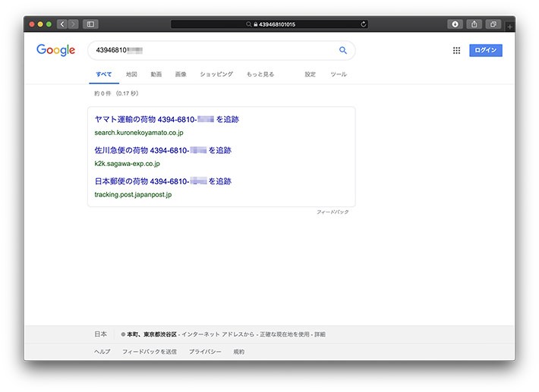Image resolution: width=539 pixels, height=392 pixels.
Task: Click the Safari address bar field
Action: tap(269, 24)
